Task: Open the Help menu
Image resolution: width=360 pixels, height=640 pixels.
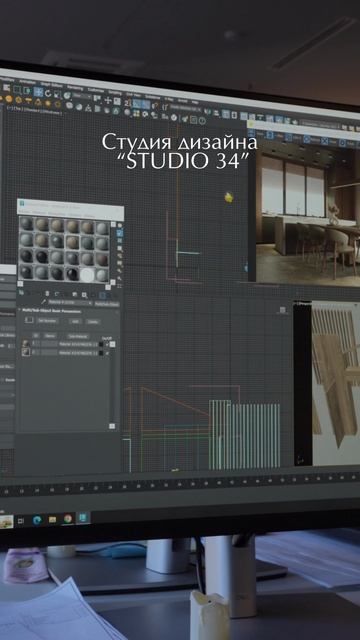Action: [x=196, y=102]
